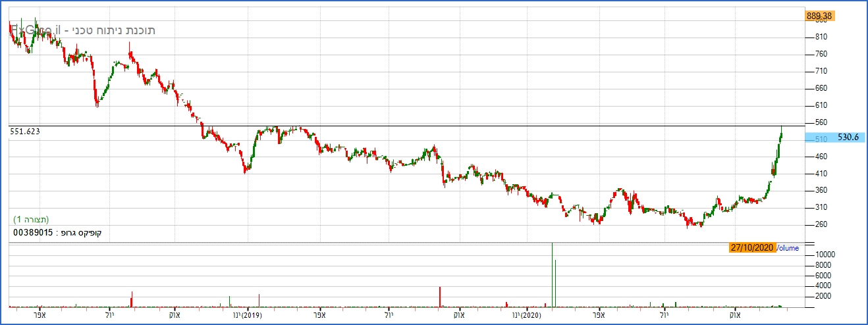Click the 889.38 orange price label
Image resolution: width=868 pixels, height=325 pixels.
point(819,16)
